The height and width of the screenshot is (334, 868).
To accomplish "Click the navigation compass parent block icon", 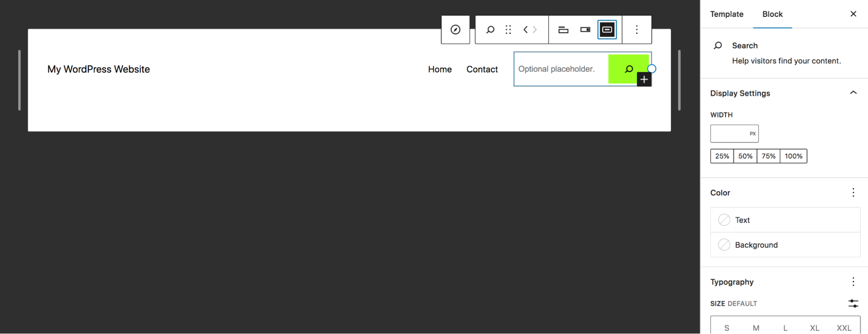I will tap(455, 30).
